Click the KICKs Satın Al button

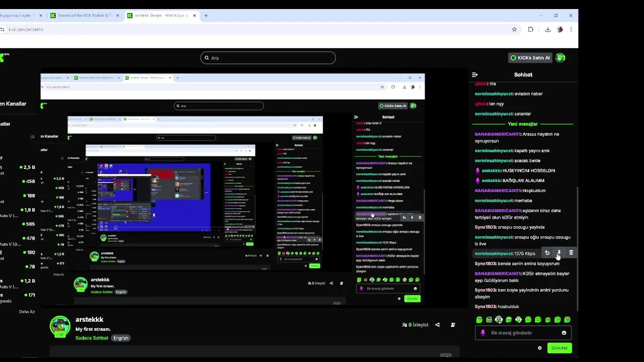[529, 58]
